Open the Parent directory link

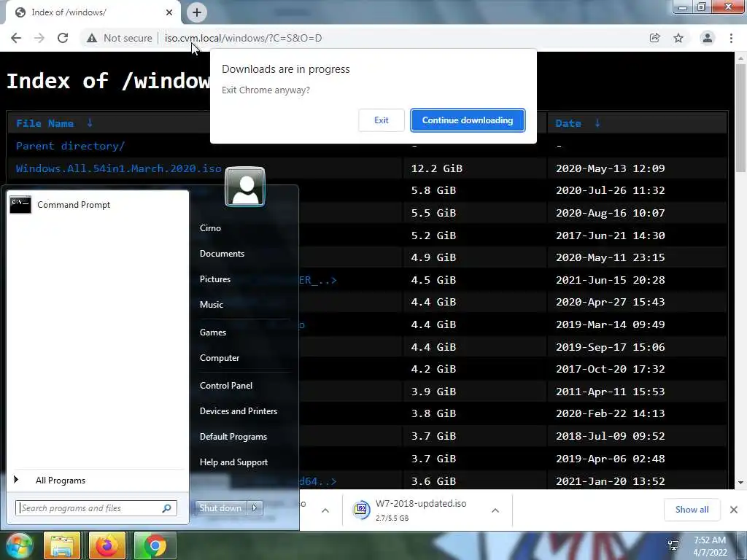(x=71, y=146)
